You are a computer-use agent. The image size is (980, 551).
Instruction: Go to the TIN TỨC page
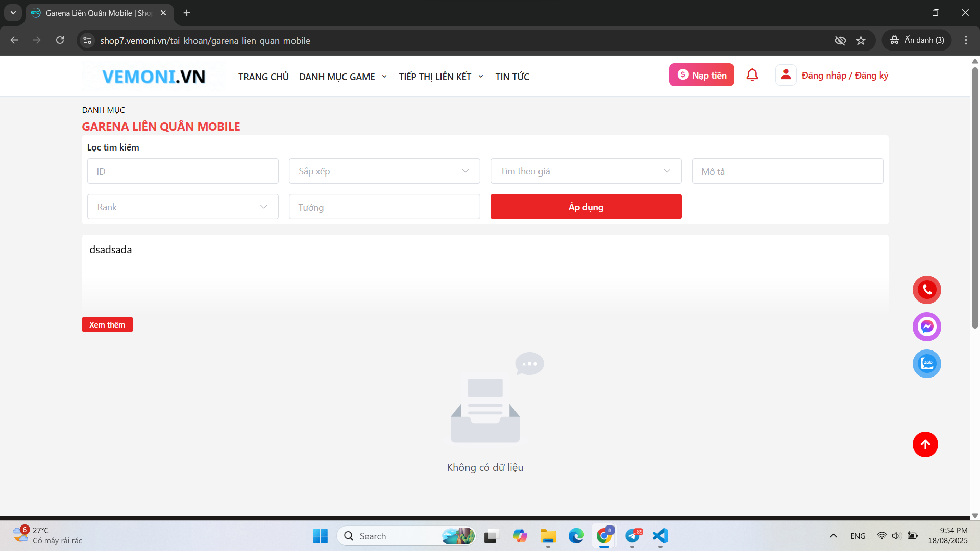512,77
